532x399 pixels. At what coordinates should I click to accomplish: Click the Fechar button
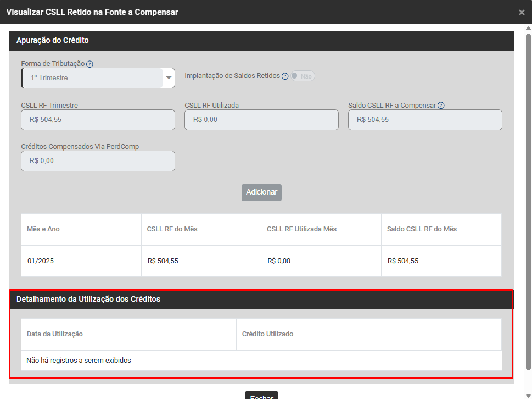coord(261,396)
